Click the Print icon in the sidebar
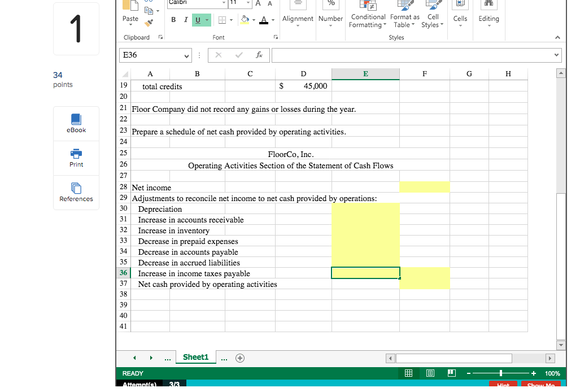Viewport: 580px width, 392px height. 76,158
